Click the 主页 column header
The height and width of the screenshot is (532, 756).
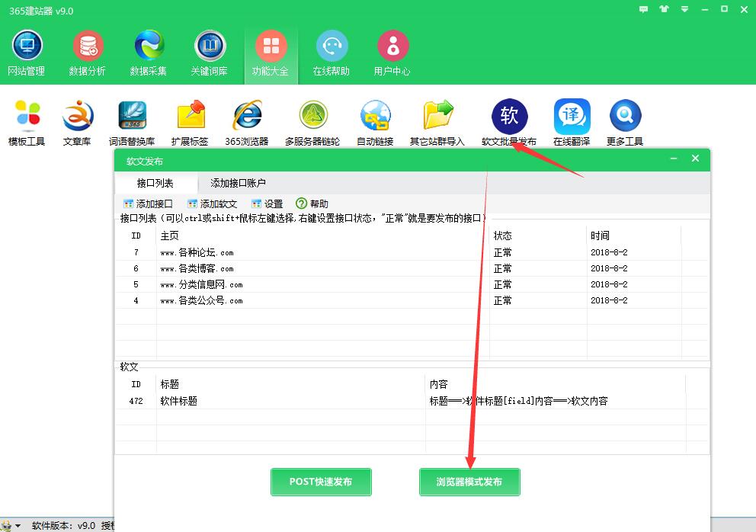pyautogui.click(x=170, y=236)
